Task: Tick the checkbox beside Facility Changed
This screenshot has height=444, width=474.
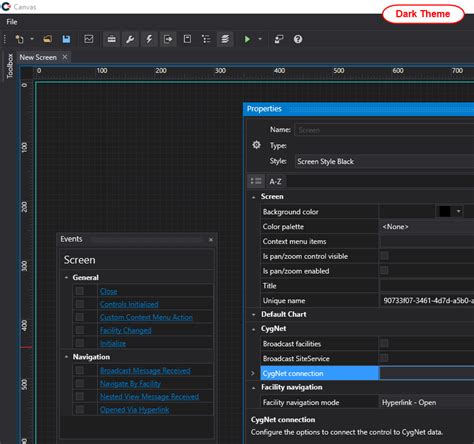Action: pos(80,330)
